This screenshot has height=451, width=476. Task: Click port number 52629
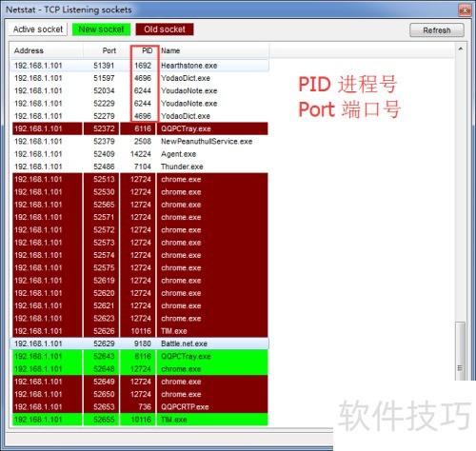click(104, 343)
